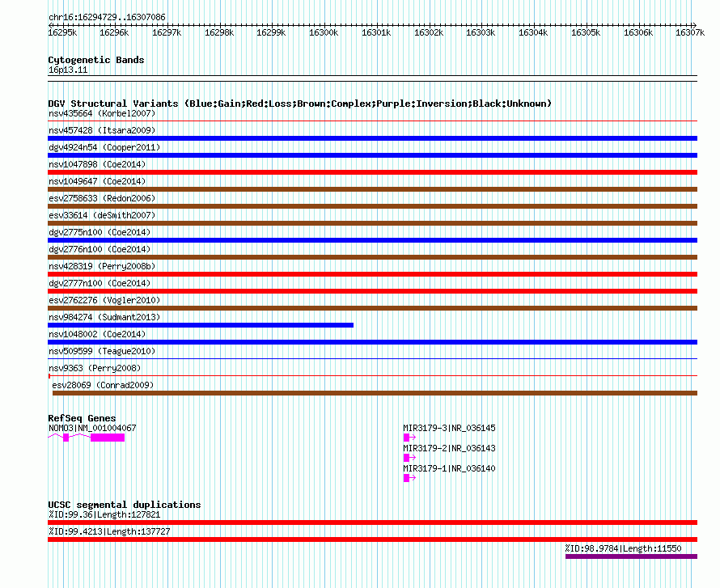Select the MIR3179-1 gene arrow glyph

(x=409, y=478)
